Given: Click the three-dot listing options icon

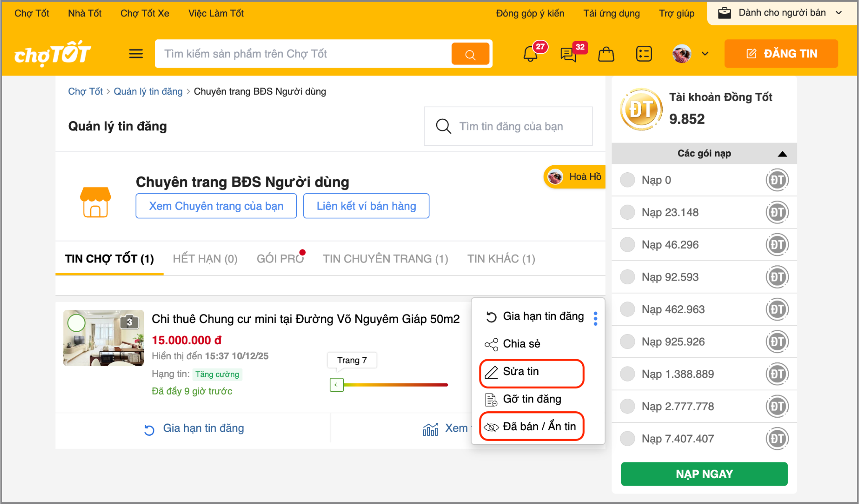Looking at the screenshot, I should coord(596,319).
